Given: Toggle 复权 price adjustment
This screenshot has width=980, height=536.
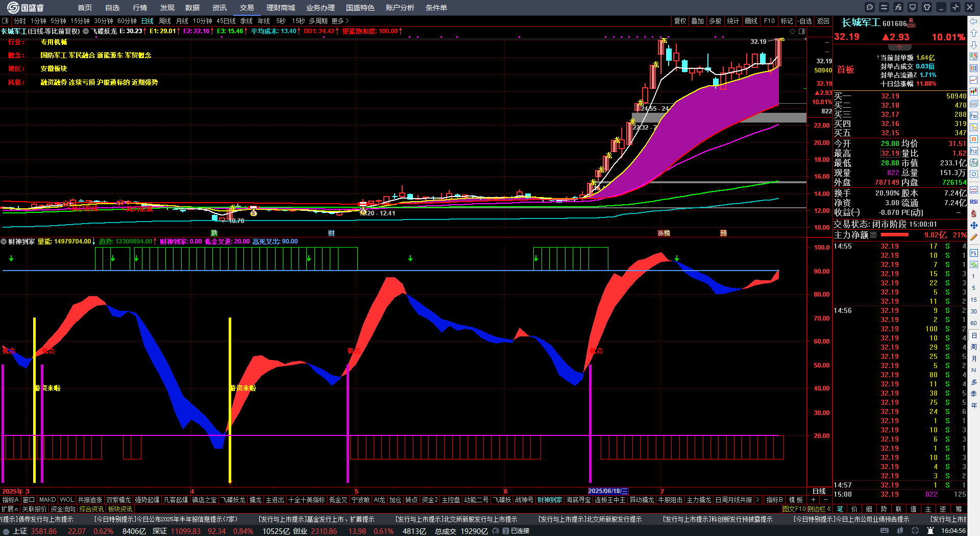Looking at the screenshot, I should click(x=680, y=21).
